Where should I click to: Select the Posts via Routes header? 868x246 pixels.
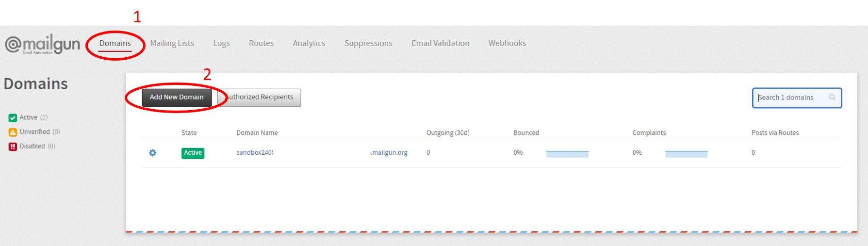click(x=775, y=132)
